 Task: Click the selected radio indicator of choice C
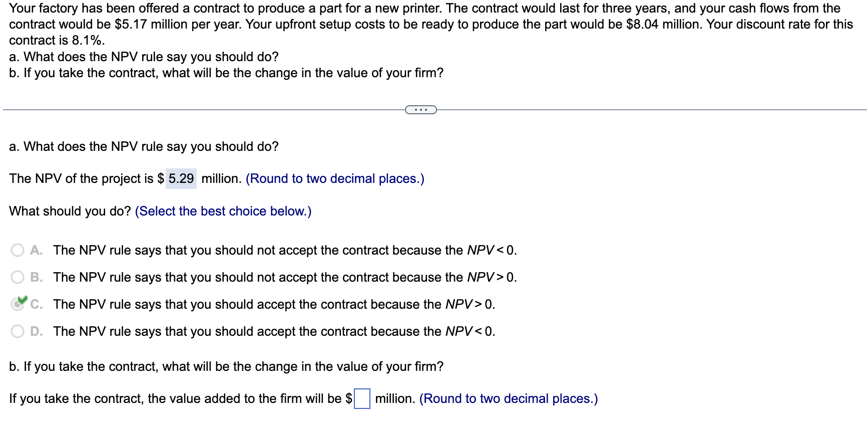[x=17, y=304]
